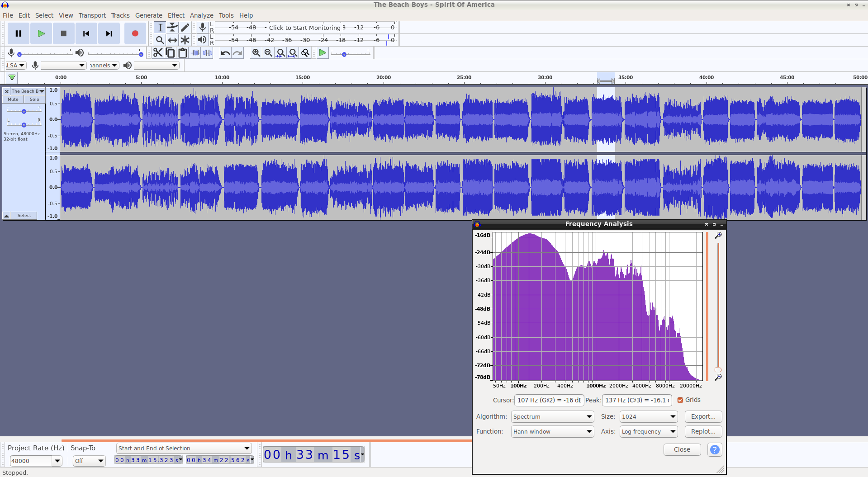Screen dimensions: 868x477
Task: Click the Export... button
Action: 703,416
